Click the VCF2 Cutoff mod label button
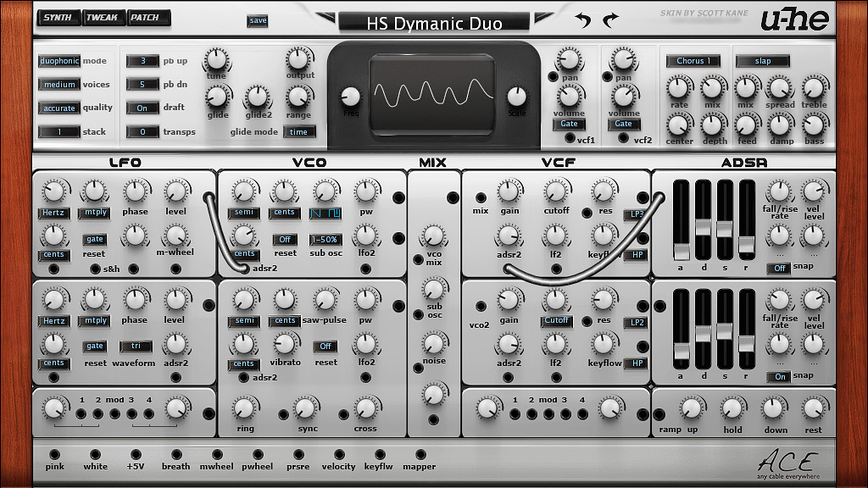Image resolution: width=868 pixels, height=488 pixels. pos(556,320)
